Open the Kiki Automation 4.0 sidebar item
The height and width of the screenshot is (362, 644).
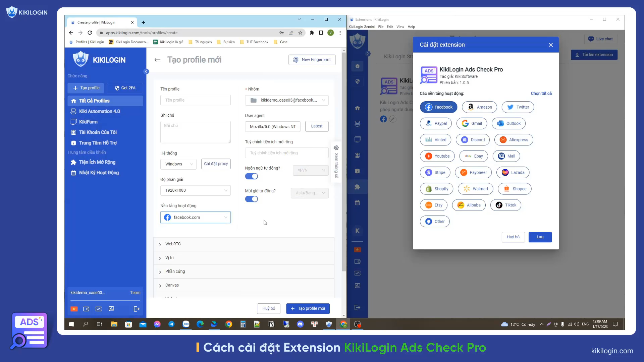(x=99, y=111)
